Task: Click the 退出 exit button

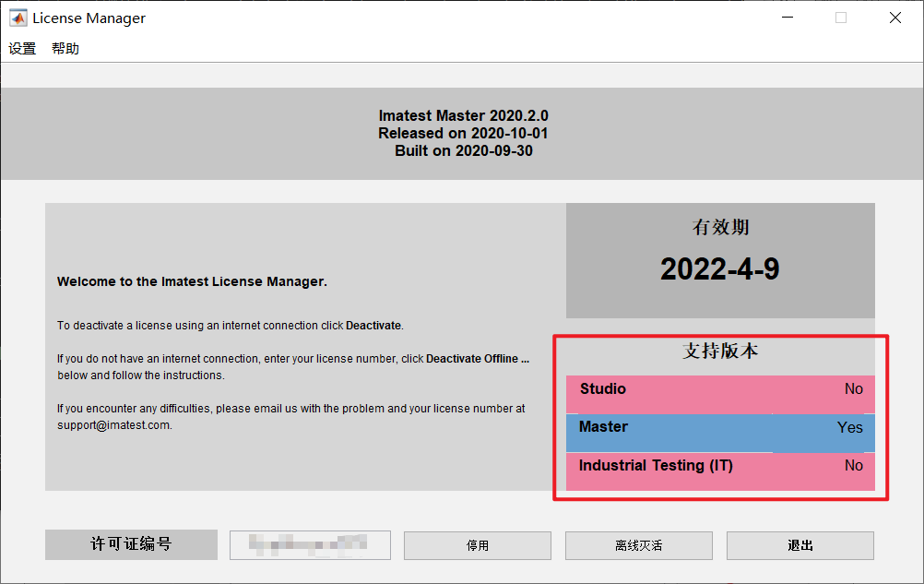Action: coord(800,545)
